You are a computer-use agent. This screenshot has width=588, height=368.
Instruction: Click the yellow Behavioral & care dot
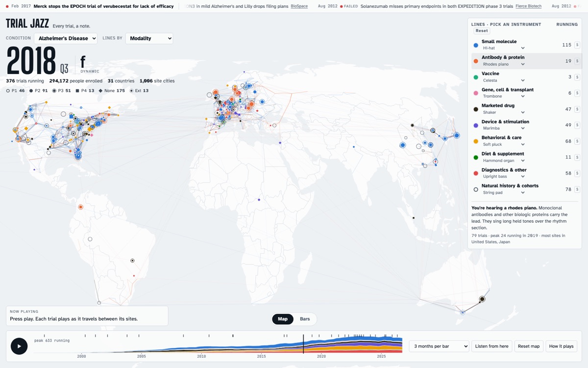476,141
